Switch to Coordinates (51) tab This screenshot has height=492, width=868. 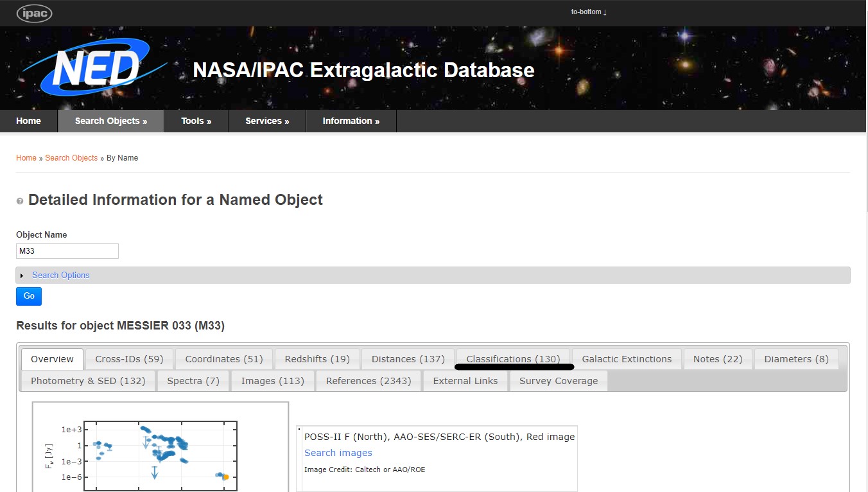pyautogui.click(x=224, y=359)
